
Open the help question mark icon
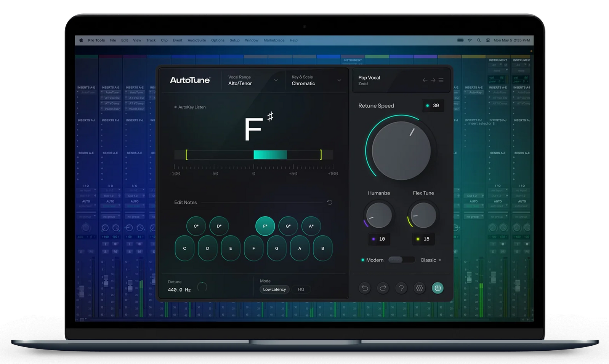[401, 288]
